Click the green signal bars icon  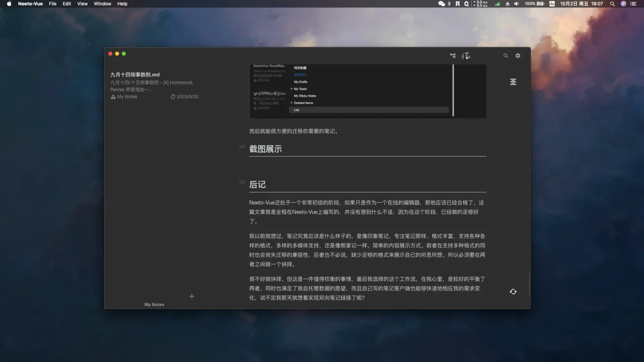497,4
